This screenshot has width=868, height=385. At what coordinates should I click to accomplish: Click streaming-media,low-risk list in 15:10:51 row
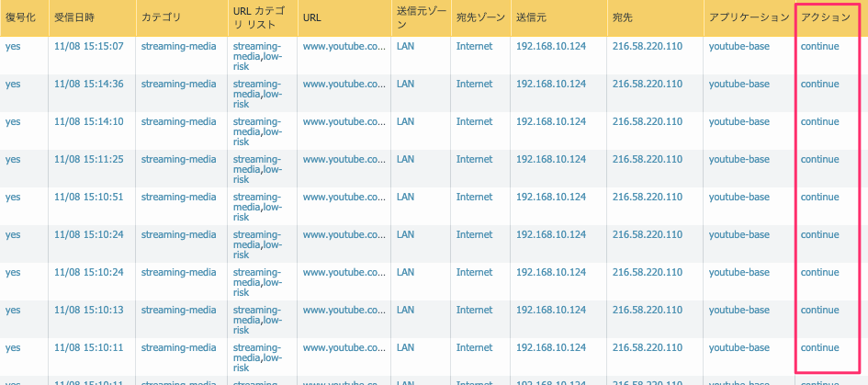click(x=258, y=207)
